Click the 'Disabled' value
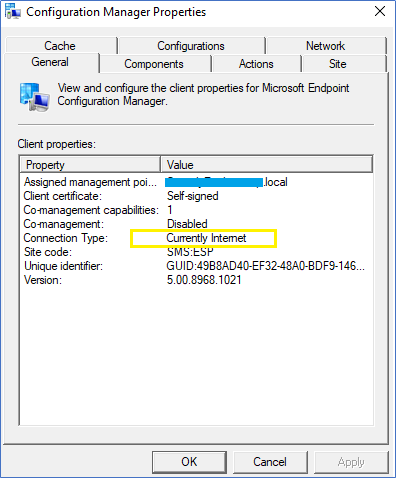 coord(187,224)
